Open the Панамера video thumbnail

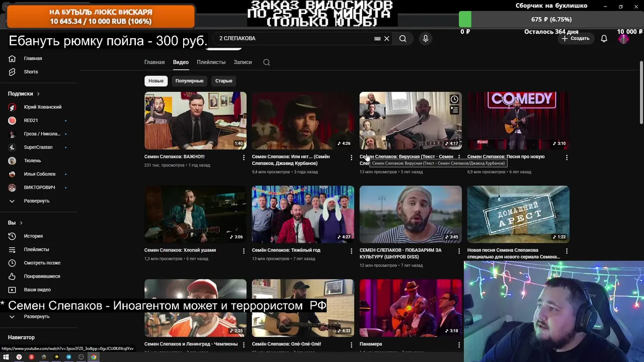click(411, 308)
